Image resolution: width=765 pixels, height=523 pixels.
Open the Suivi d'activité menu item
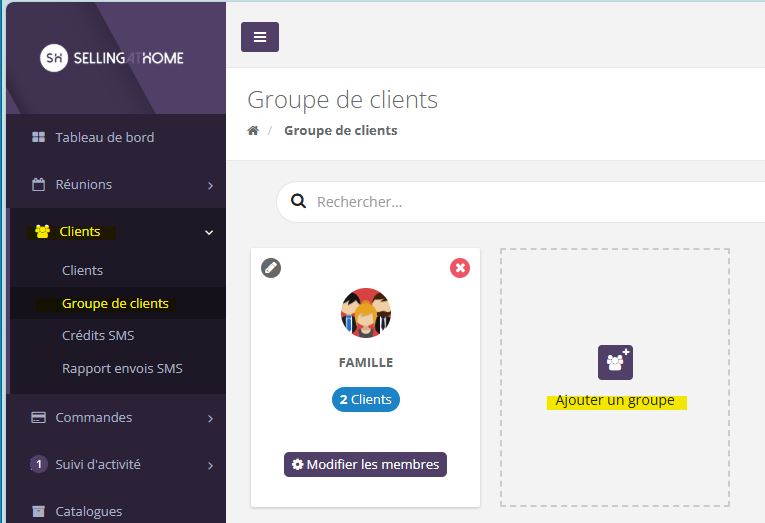tap(116, 464)
